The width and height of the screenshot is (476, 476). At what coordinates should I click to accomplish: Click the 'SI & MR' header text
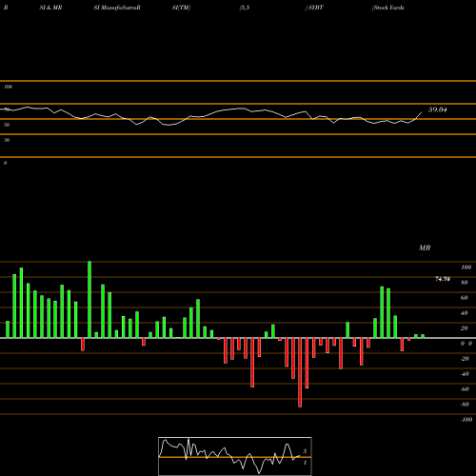(x=50, y=8)
